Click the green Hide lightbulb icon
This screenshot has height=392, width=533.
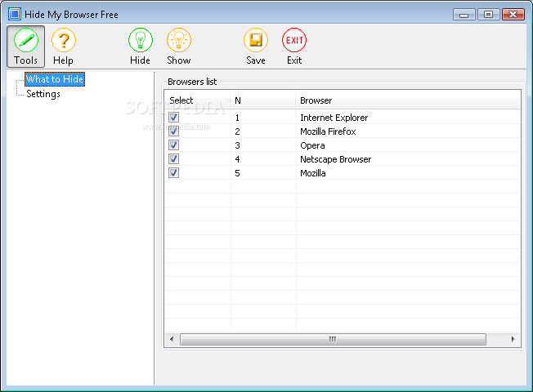click(x=141, y=40)
